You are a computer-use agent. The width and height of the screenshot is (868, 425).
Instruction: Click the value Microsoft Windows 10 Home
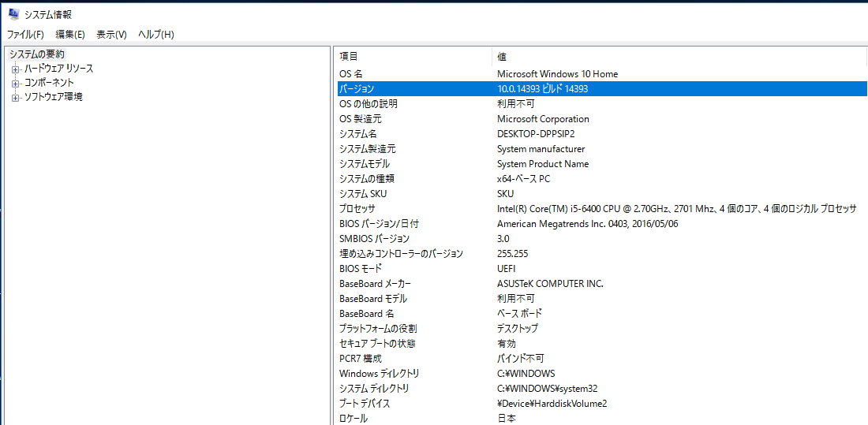[x=557, y=73]
